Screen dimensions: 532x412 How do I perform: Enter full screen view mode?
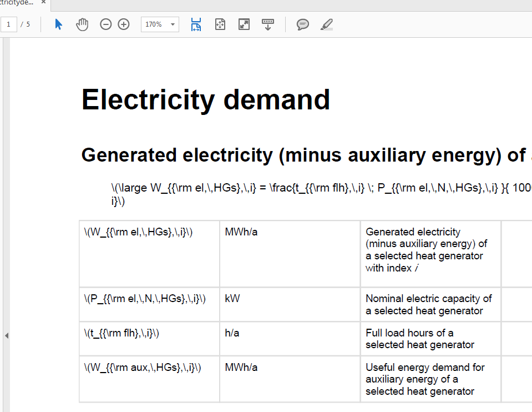(244, 24)
